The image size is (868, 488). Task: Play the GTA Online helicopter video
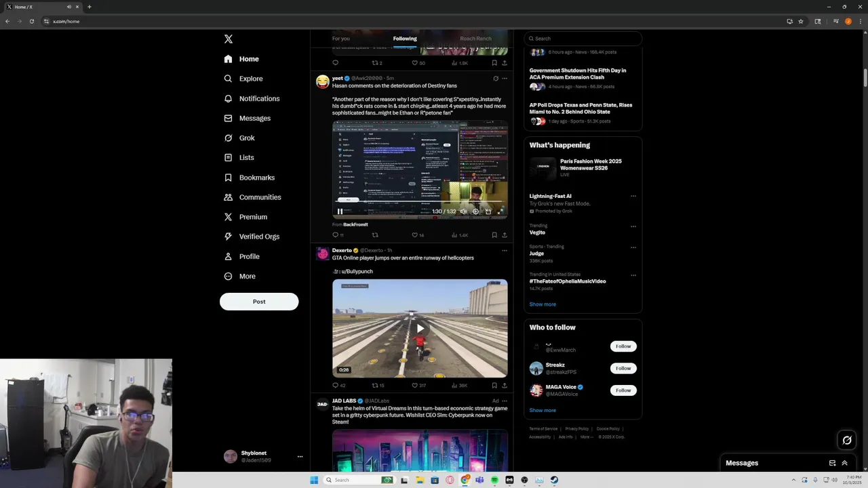[x=420, y=329]
